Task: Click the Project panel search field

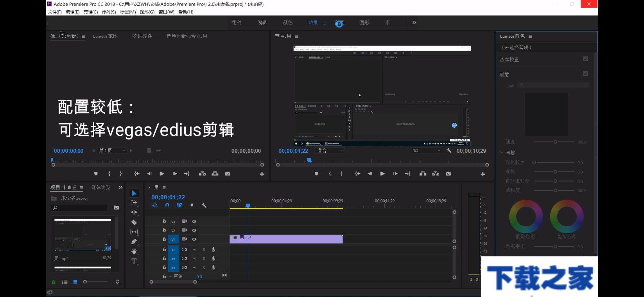Action: point(79,208)
